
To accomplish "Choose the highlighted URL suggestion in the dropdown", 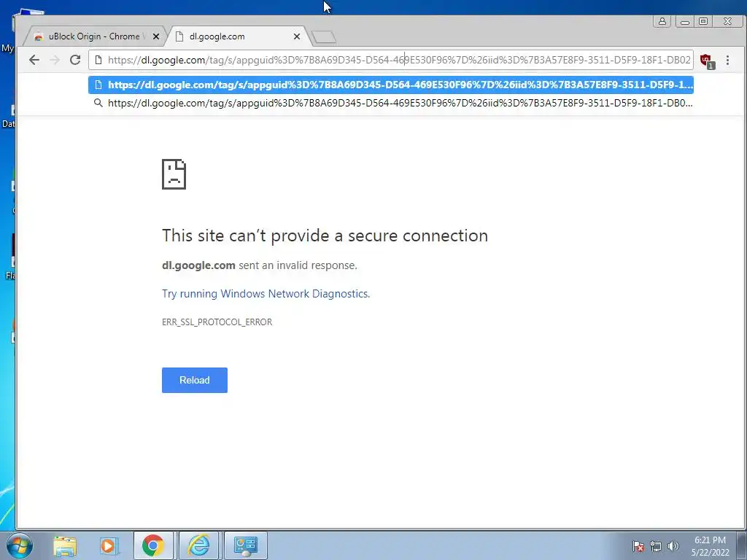I will tap(391, 85).
